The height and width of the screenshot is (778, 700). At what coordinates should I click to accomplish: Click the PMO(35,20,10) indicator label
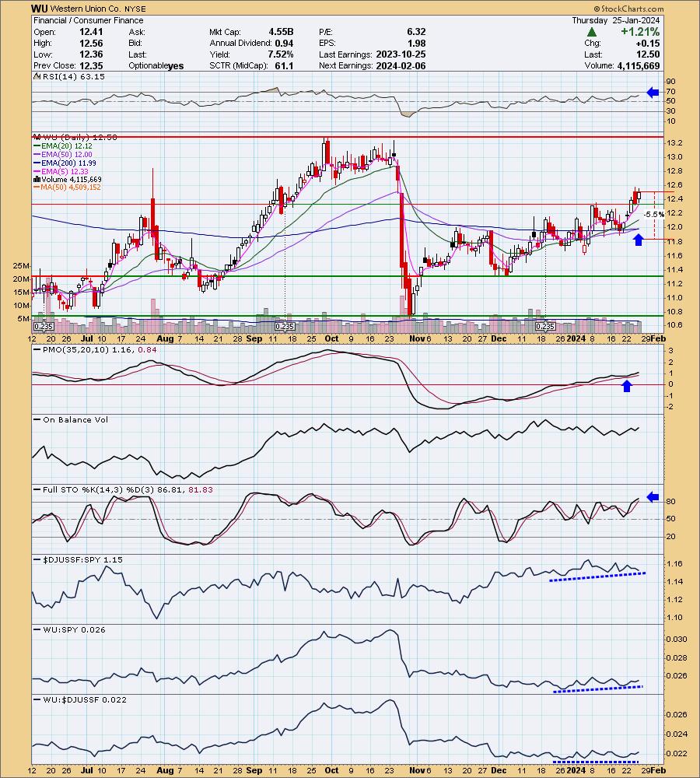[x=93, y=350]
